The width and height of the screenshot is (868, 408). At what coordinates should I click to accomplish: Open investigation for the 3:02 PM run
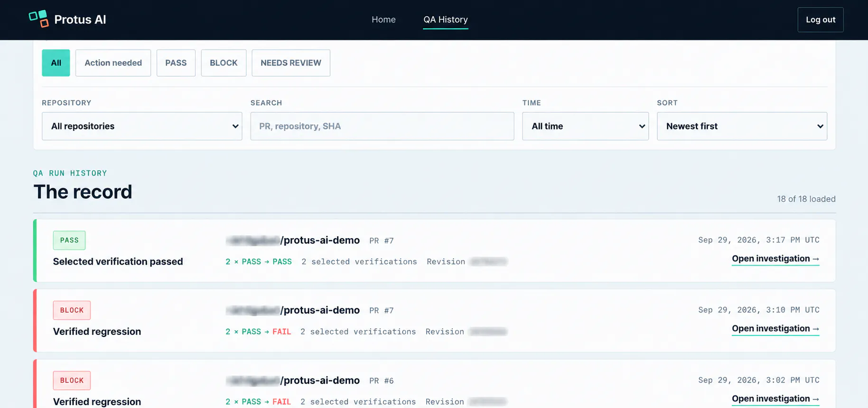(775, 399)
